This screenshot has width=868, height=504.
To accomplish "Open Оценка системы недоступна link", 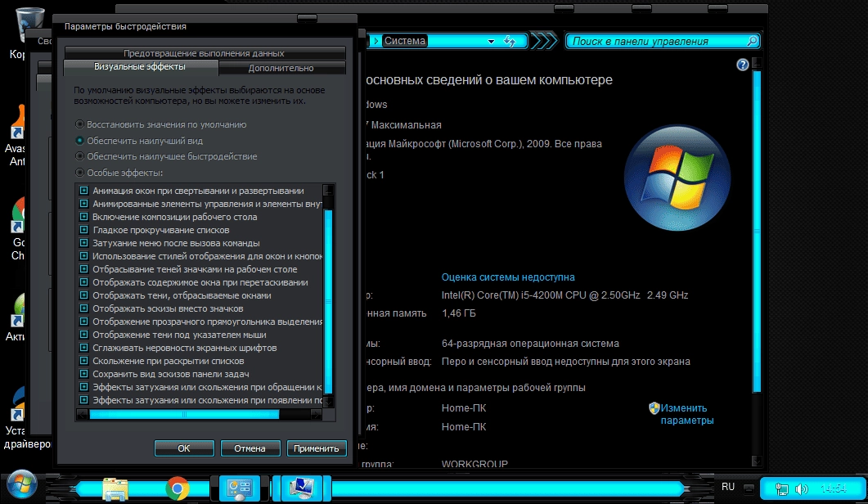I will (x=508, y=277).
